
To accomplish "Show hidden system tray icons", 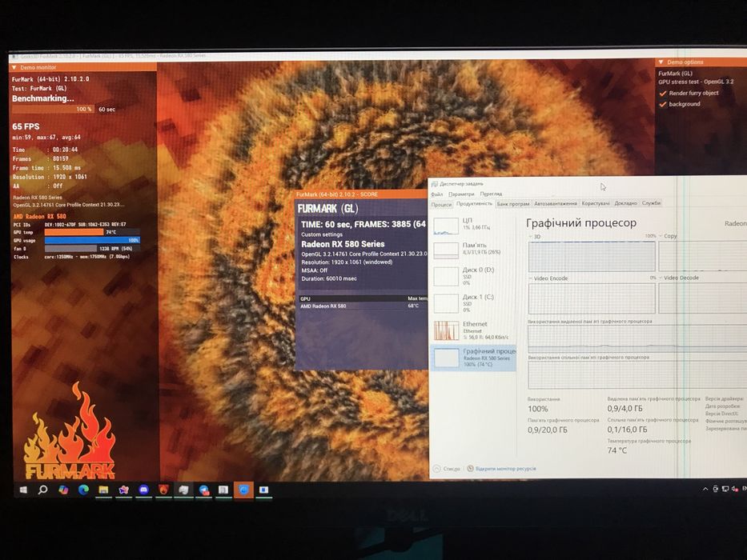I will tap(705, 489).
